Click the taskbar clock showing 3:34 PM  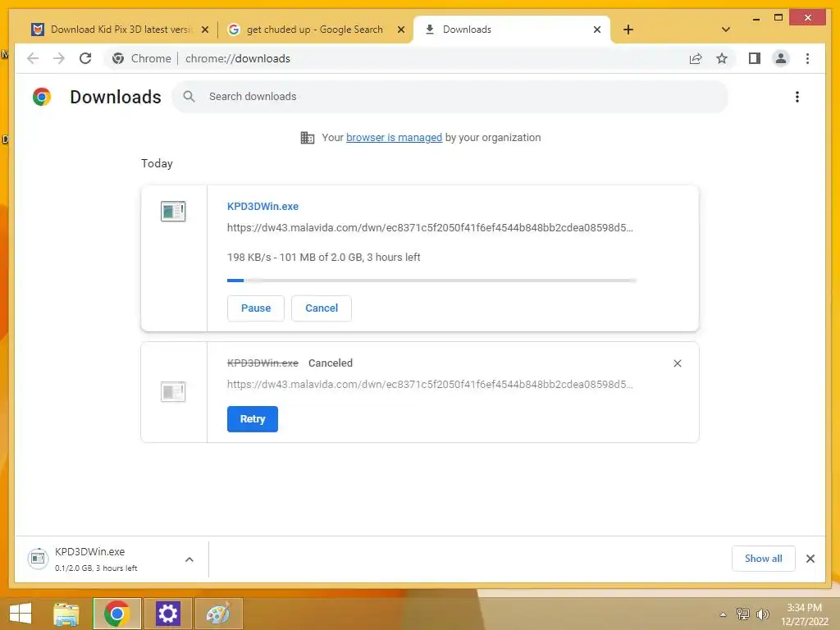tap(804, 614)
